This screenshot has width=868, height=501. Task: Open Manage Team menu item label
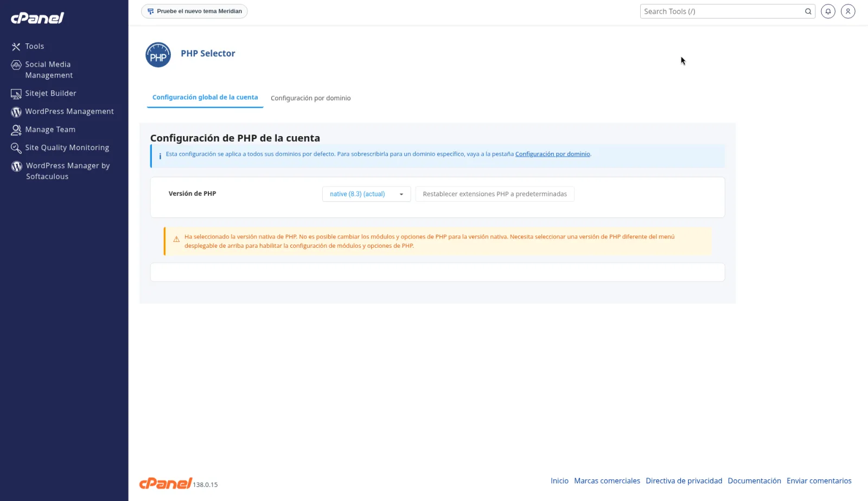coord(50,130)
